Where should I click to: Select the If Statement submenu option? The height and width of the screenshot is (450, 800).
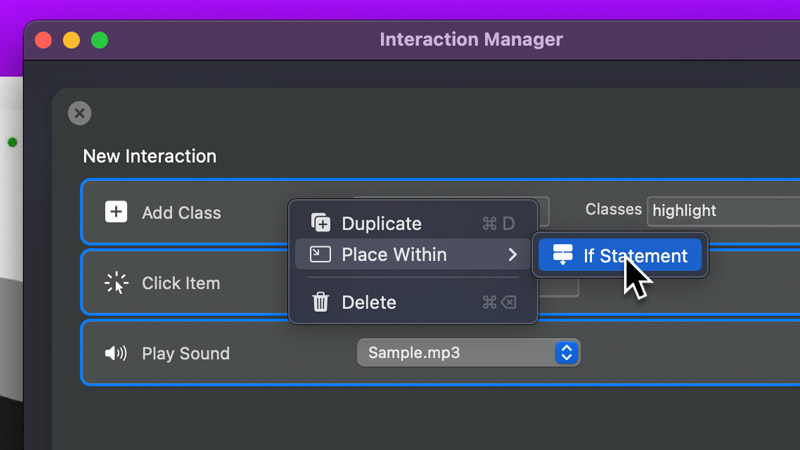[x=635, y=255]
